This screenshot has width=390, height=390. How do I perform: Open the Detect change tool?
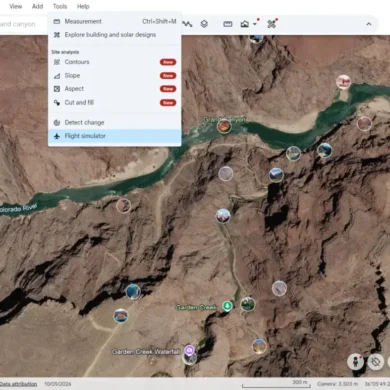tap(115, 123)
